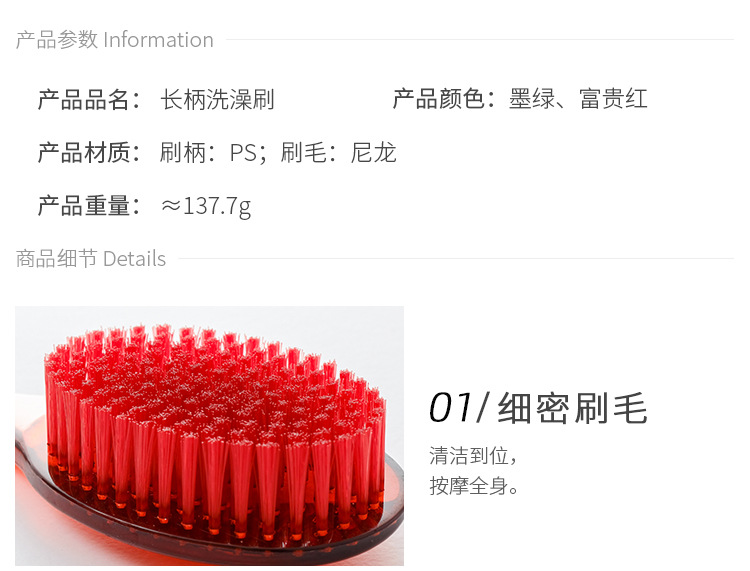Select the 产品品名 label
This screenshot has width=750, height=571.
pos(89,99)
